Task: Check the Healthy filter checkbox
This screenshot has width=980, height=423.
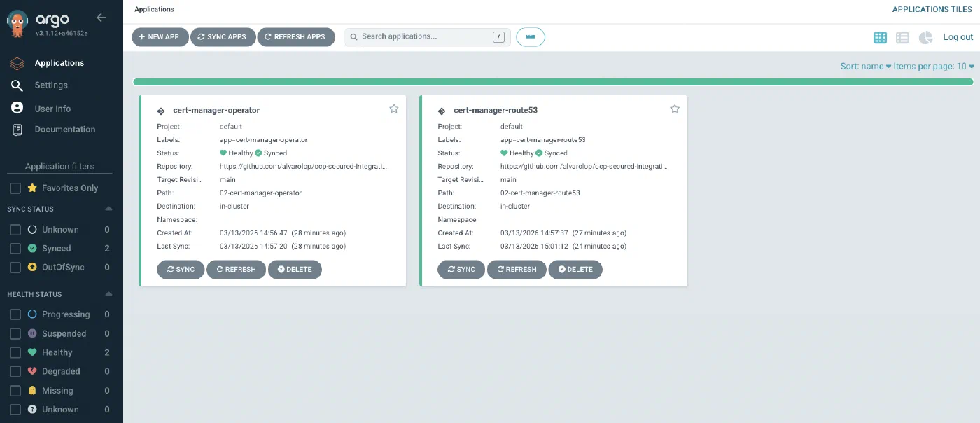Action: (x=15, y=353)
